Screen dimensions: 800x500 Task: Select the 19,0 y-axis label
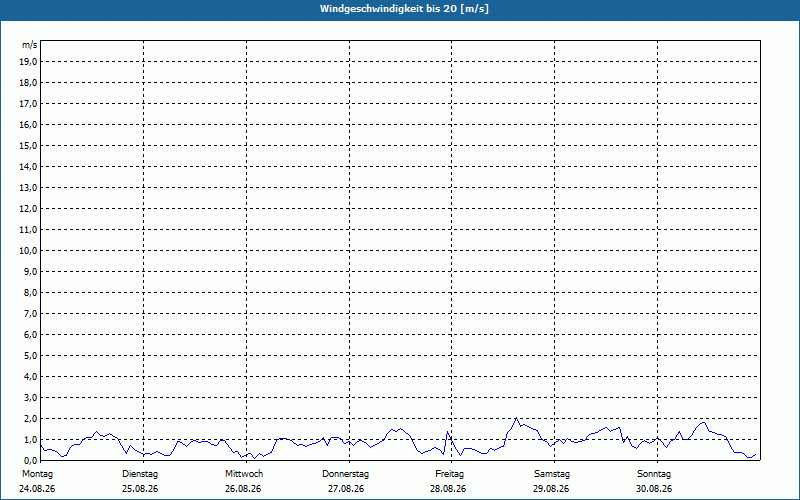tap(29, 62)
